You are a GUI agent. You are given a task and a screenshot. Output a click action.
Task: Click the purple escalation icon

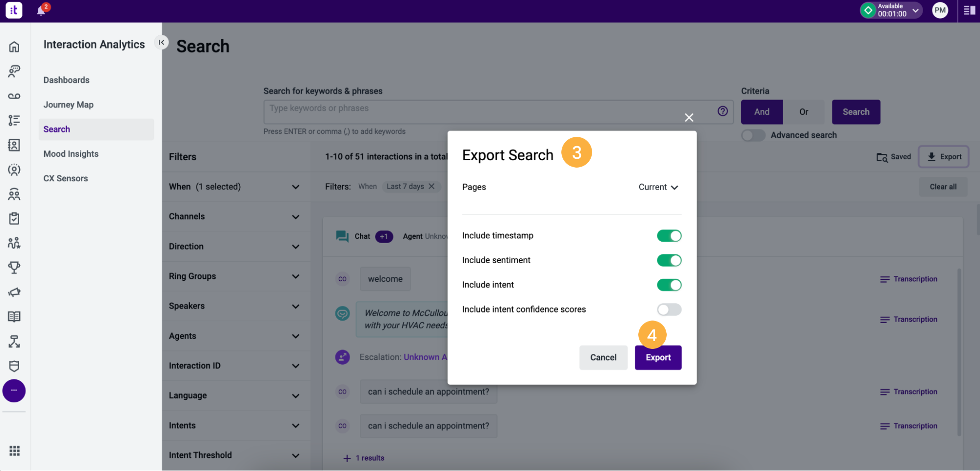click(342, 357)
